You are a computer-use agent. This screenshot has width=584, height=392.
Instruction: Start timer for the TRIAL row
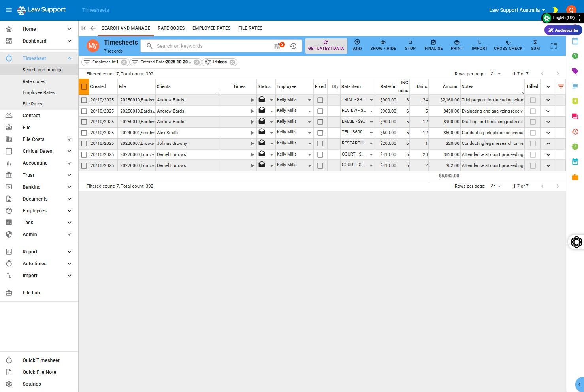click(x=252, y=100)
